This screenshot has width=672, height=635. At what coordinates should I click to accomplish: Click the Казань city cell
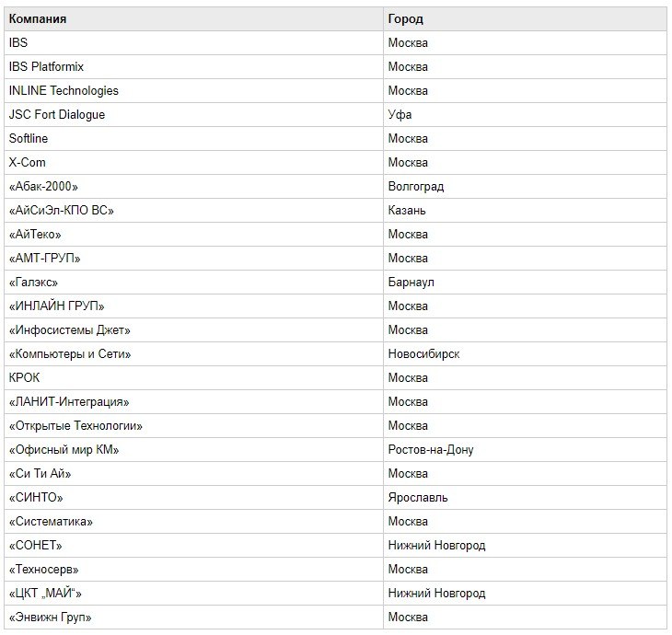click(x=407, y=210)
